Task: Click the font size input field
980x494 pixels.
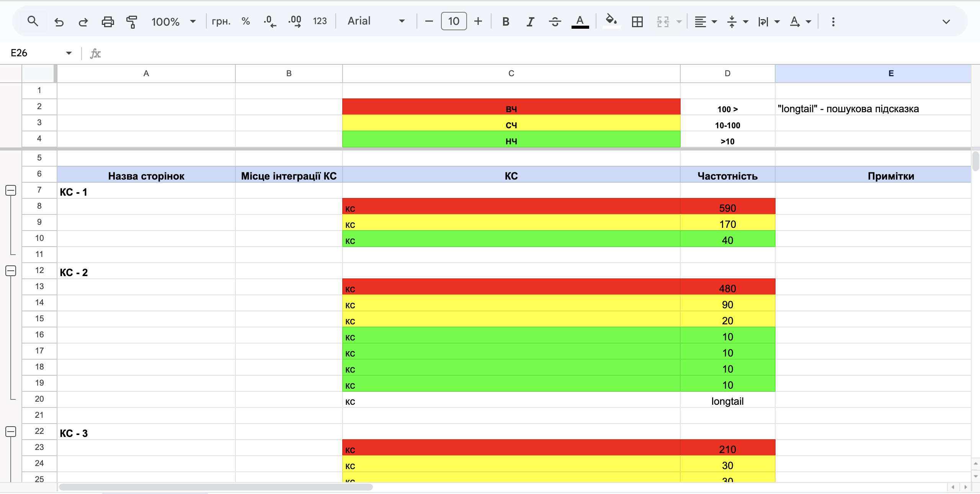Action: point(454,21)
